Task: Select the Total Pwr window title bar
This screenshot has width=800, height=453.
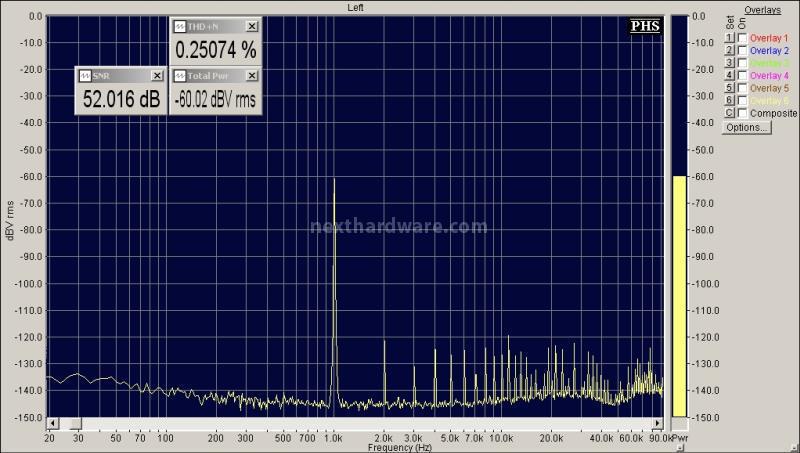Action: 215,76
